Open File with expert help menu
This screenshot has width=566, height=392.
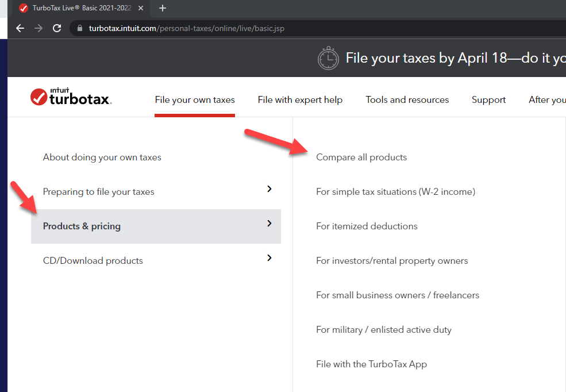pos(300,99)
